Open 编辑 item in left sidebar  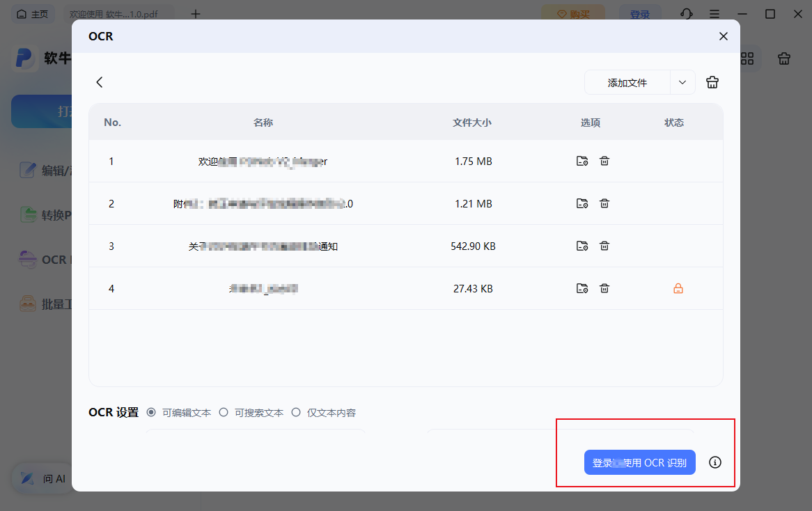(45, 171)
